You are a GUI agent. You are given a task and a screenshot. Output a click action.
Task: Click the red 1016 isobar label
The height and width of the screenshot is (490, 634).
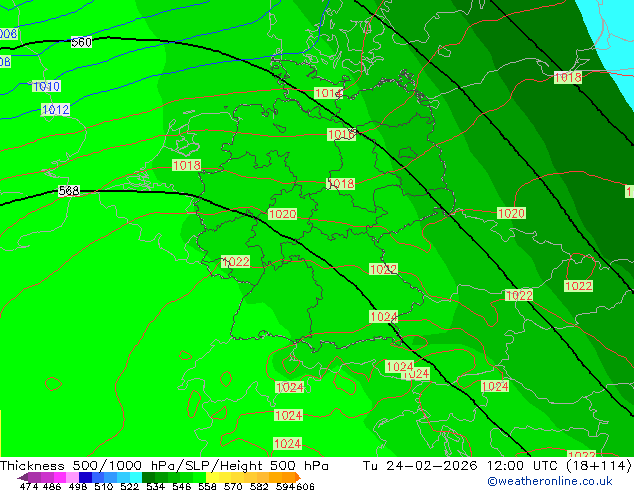[342, 135]
